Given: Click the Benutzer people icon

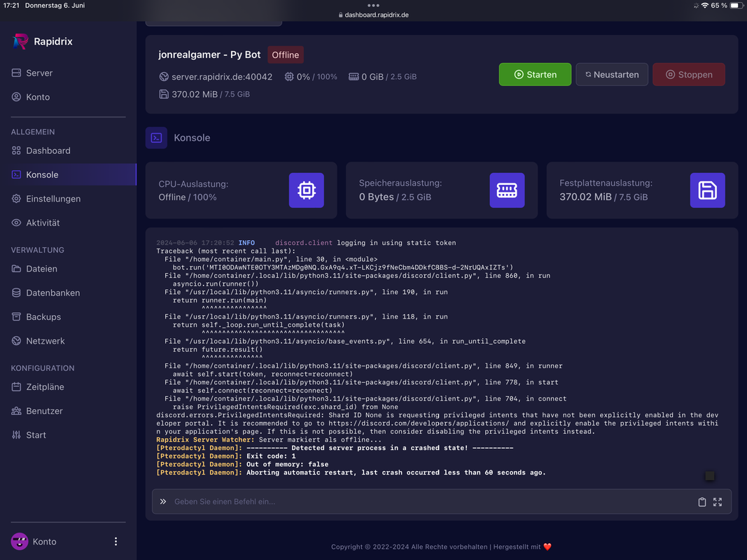Looking at the screenshot, I should point(16,411).
